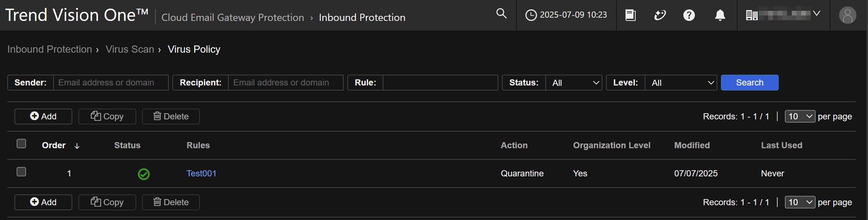Screen dimensions: 868x220
Task: Expand the Status filter dropdown
Action: click(573, 83)
